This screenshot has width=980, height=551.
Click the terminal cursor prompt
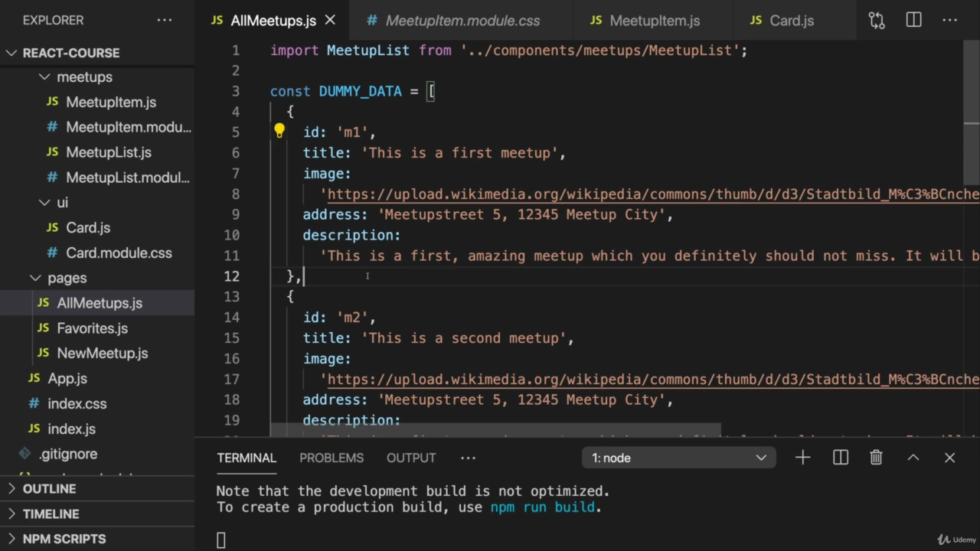pyautogui.click(x=221, y=540)
